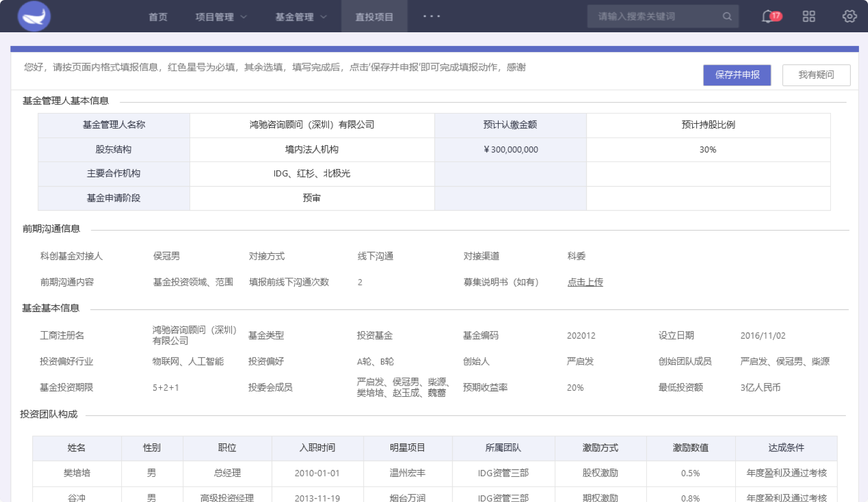Select the 境内法人机构 cell
This screenshot has width=868, height=502.
coord(312,149)
